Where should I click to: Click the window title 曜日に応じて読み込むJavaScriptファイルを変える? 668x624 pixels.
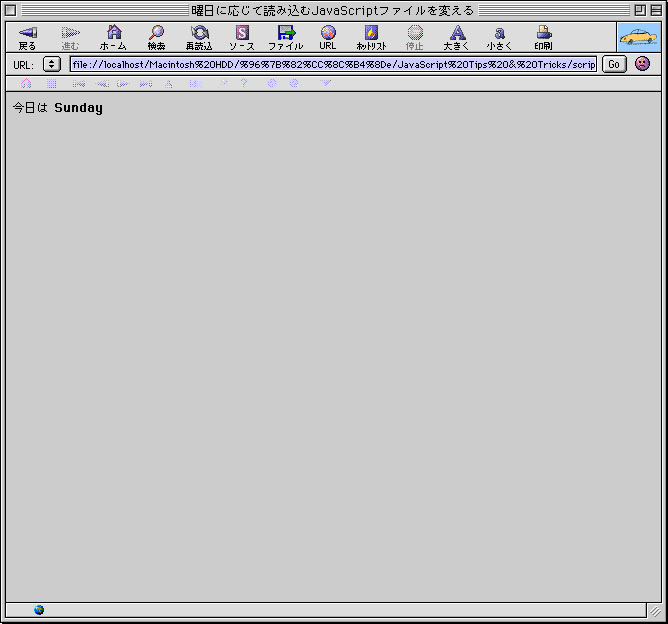click(333, 10)
